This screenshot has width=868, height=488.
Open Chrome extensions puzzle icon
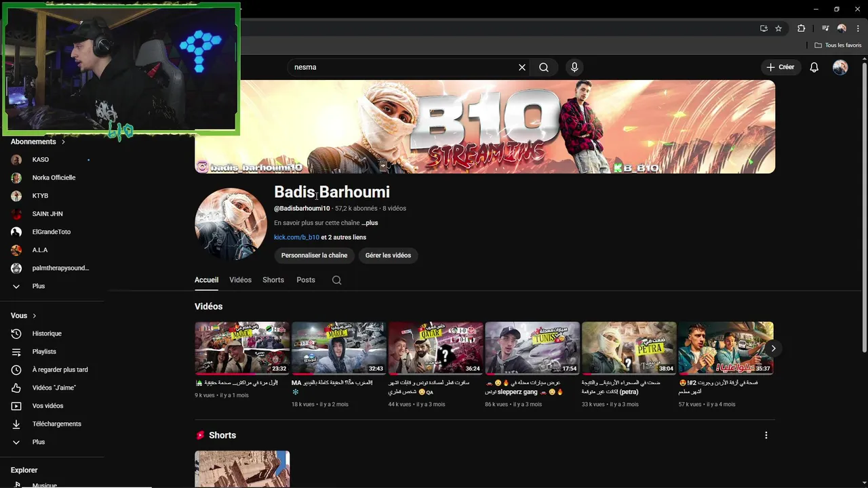coord(802,28)
